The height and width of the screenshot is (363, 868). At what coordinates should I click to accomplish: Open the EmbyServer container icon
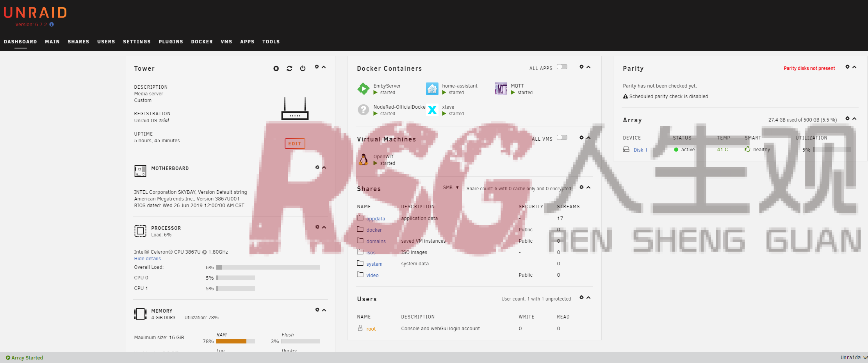[x=364, y=89]
